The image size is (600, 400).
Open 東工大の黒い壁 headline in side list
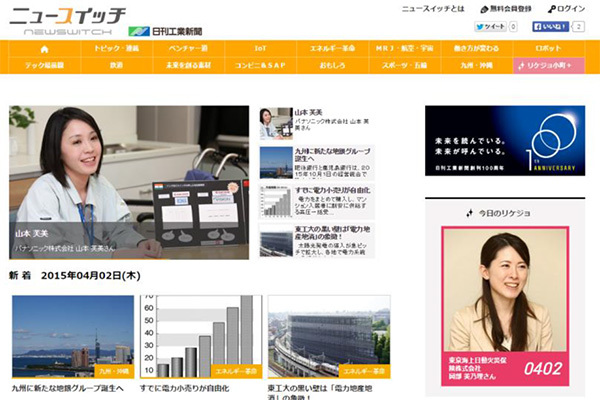pyautogui.click(x=333, y=233)
